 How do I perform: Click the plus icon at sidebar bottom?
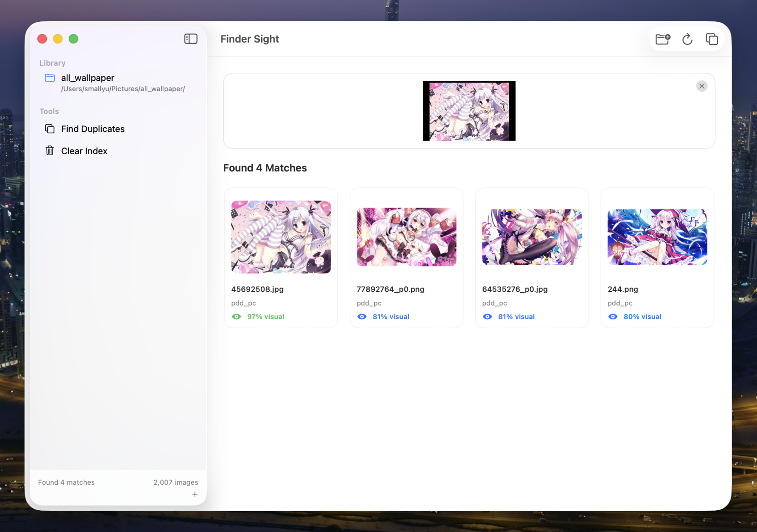click(195, 494)
